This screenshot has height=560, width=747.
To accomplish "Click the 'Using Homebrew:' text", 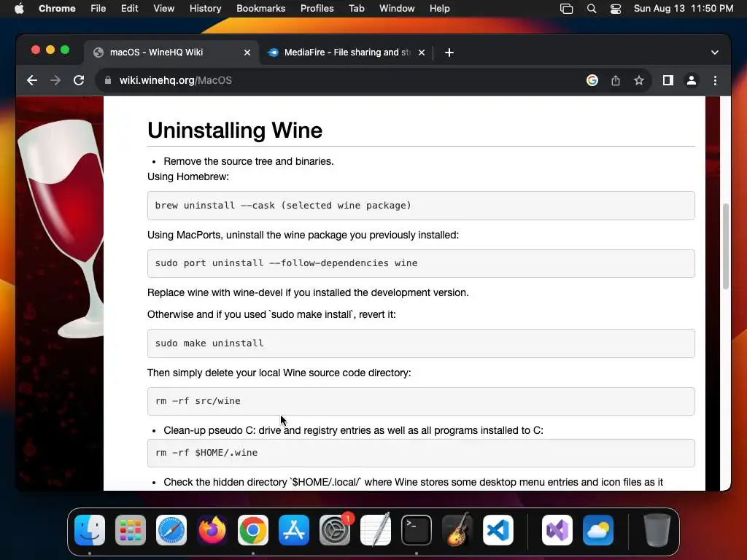I will (188, 176).
